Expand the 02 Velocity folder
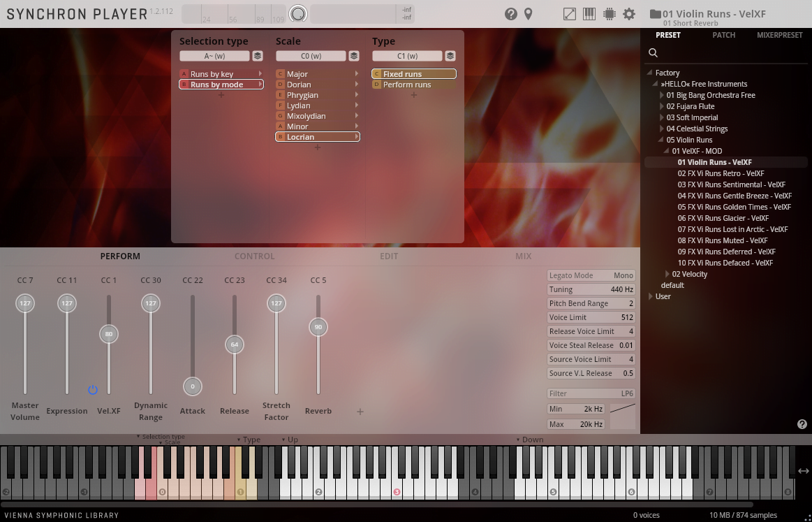The height and width of the screenshot is (522, 812). (x=667, y=274)
